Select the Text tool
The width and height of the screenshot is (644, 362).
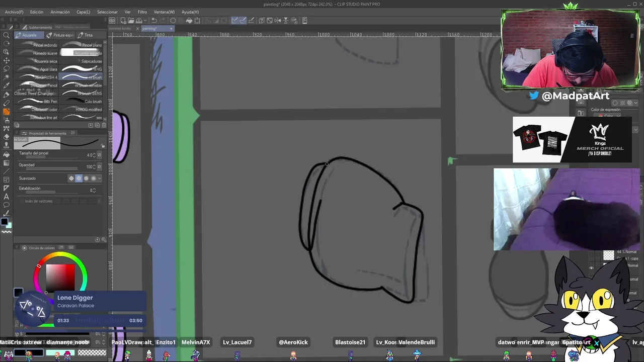click(6, 197)
